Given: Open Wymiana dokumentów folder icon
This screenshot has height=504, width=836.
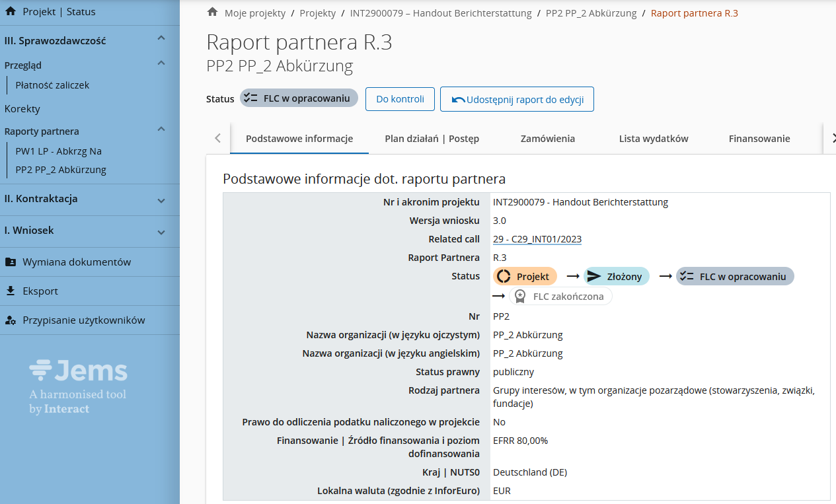Looking at the screenshot, I should click(11, 262).
